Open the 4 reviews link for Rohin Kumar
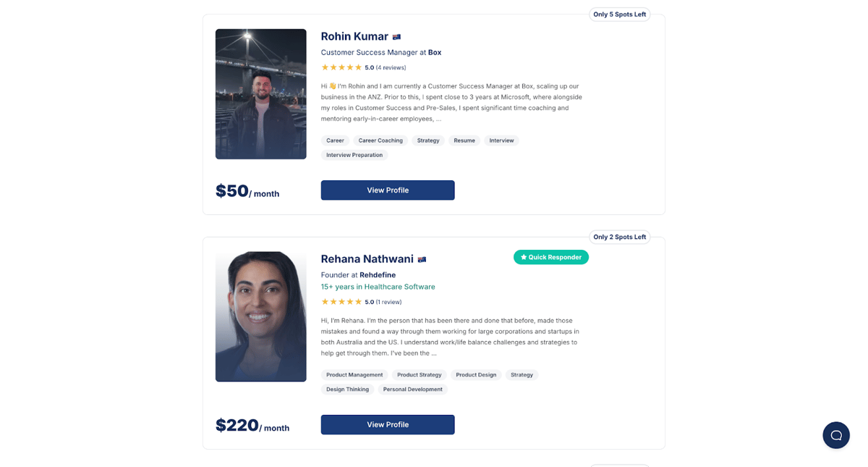Image resolution: width=868 pixels, height=467 pixels. (x=390, y=67)
